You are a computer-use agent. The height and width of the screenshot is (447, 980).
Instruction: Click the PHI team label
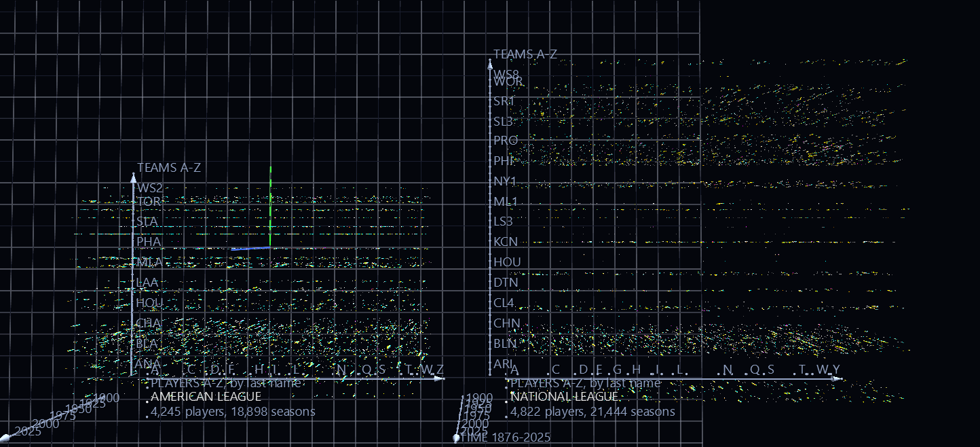point(503,162)
